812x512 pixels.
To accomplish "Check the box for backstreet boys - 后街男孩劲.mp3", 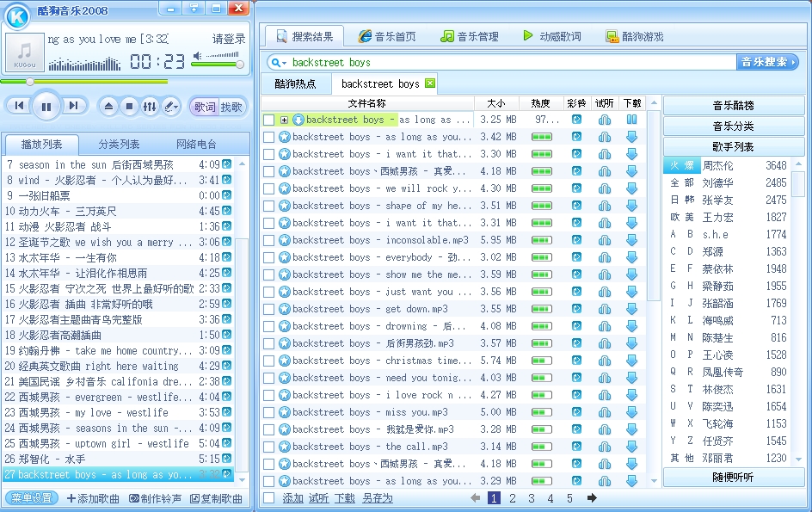I will (268, 343).
